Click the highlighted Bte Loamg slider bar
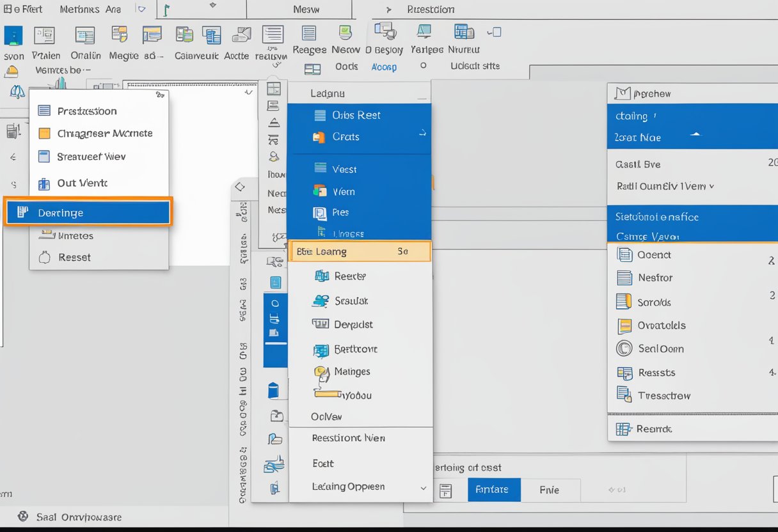Screen dimensions: 778x532 pos(358,251)
